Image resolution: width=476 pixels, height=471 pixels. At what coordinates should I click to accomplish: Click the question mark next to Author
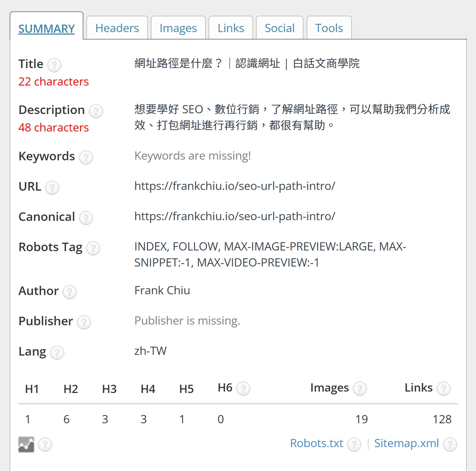[x=70, y=292]
